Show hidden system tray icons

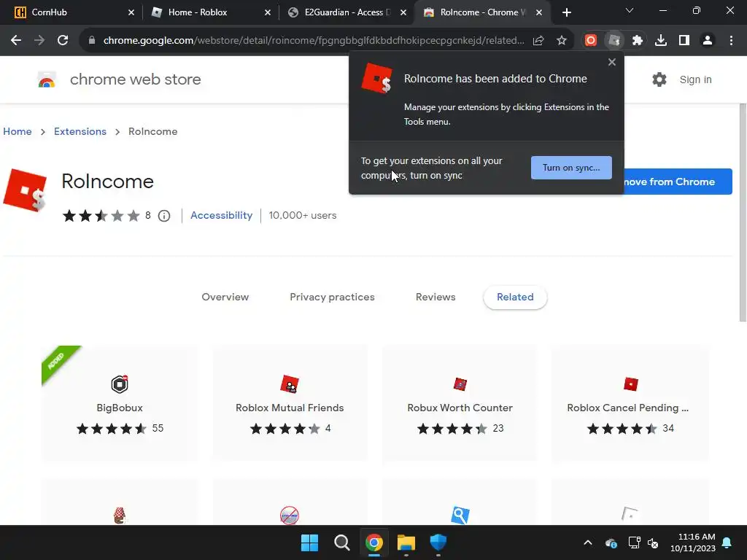coord(588,542)
